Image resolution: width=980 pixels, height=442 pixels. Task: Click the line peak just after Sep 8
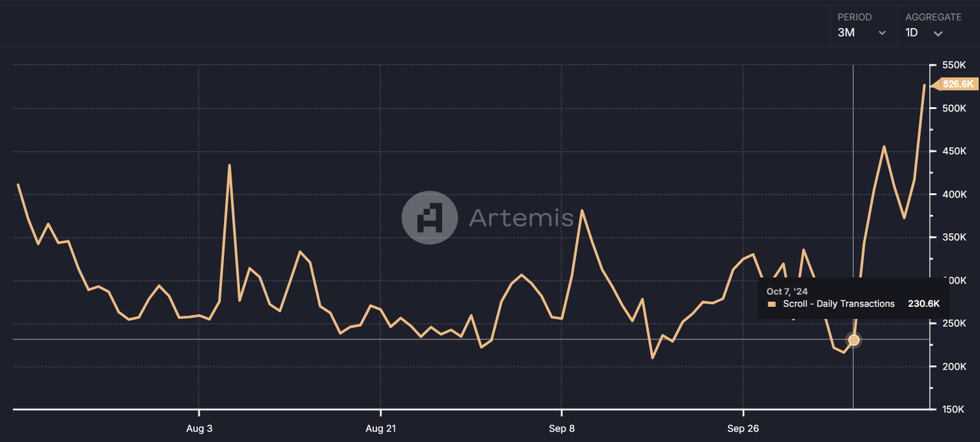(582, 210)
